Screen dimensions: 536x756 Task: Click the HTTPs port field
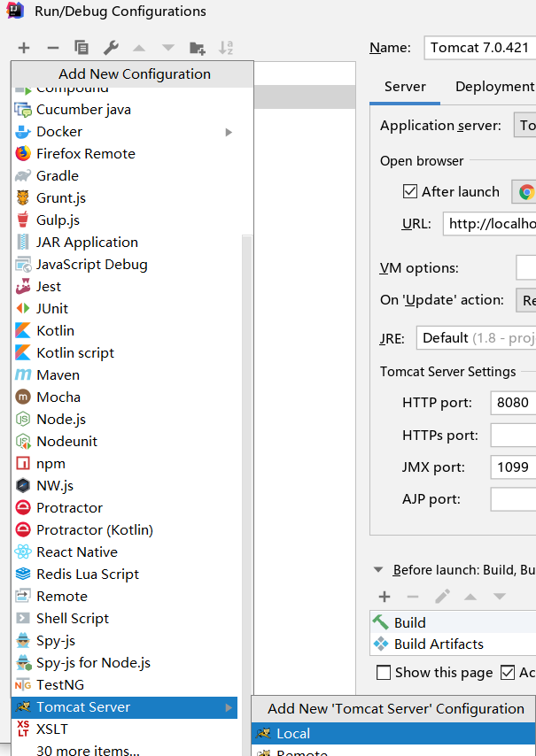click(513, 435)
